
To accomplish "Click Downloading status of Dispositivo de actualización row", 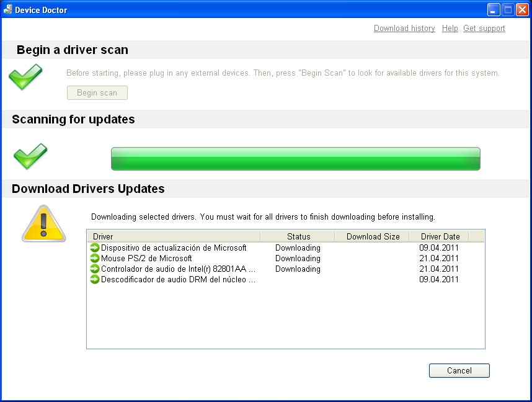I will 298,248.
